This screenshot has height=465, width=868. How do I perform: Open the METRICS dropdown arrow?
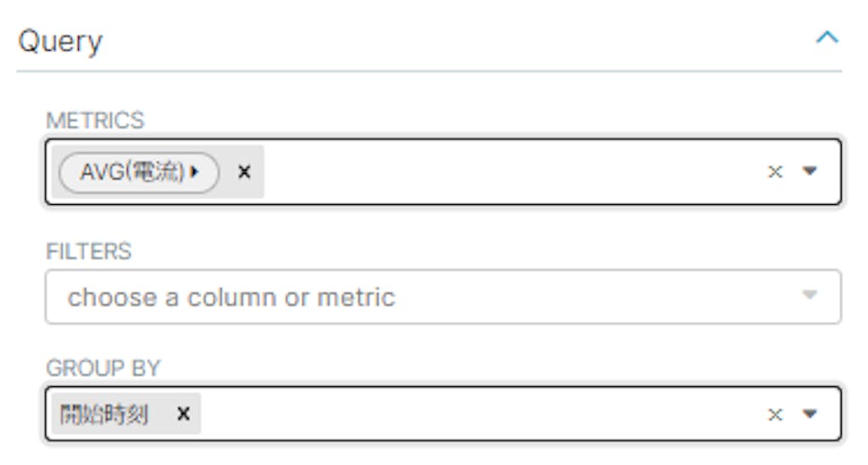[x=810, y=171]
